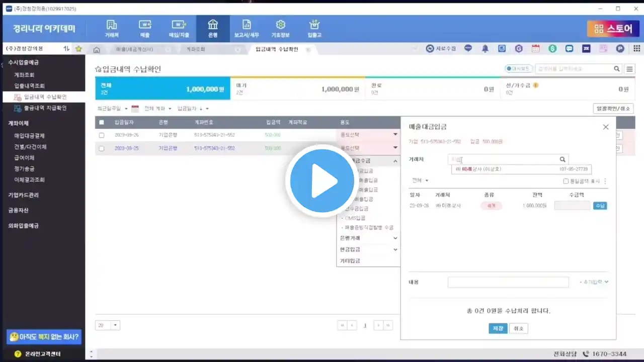Screen dimensions: 644x362
Task: Toggle the 대시보드 switch
Action: pyautogui.click(x=518, y=69)
